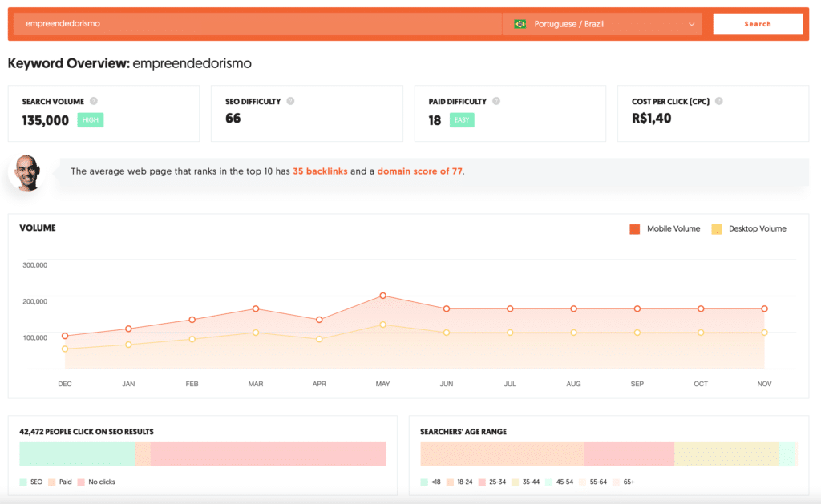Open the Paid Difficulty tooltip icon
Image resolution: width=821 pixels, height=504 pixels.
(x=495, y=101)
